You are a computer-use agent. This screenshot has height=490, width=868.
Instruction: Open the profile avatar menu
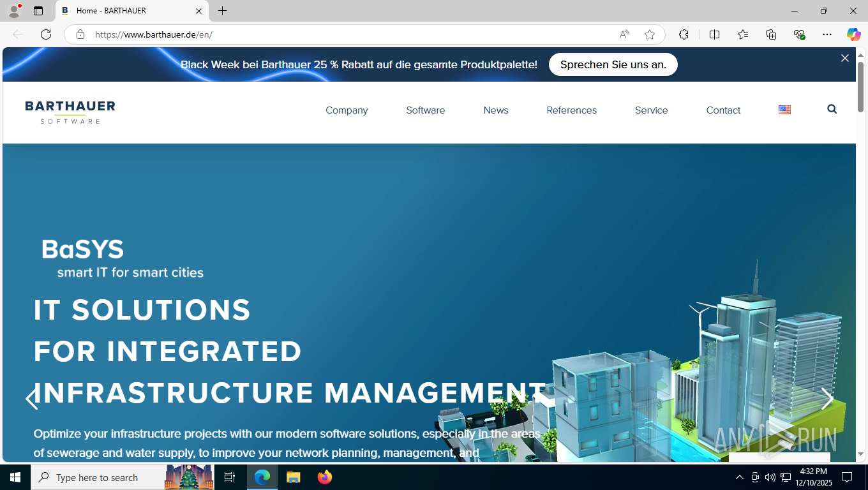coord(14,11)
